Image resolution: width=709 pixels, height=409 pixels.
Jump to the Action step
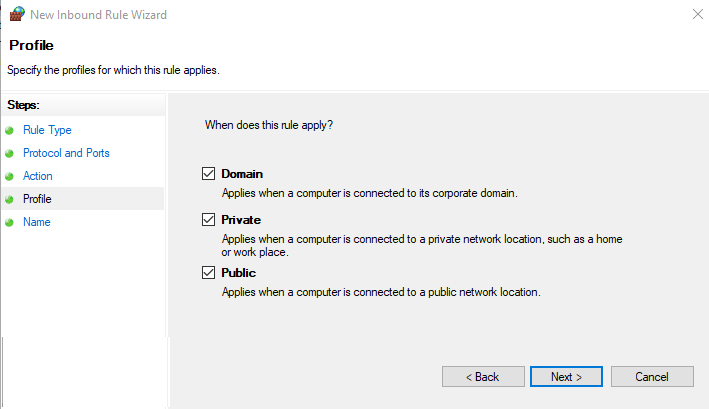38,176
